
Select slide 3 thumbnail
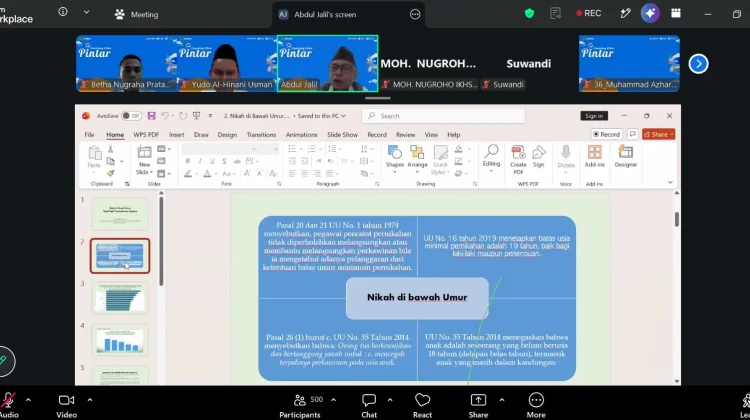tap(120, 298)
